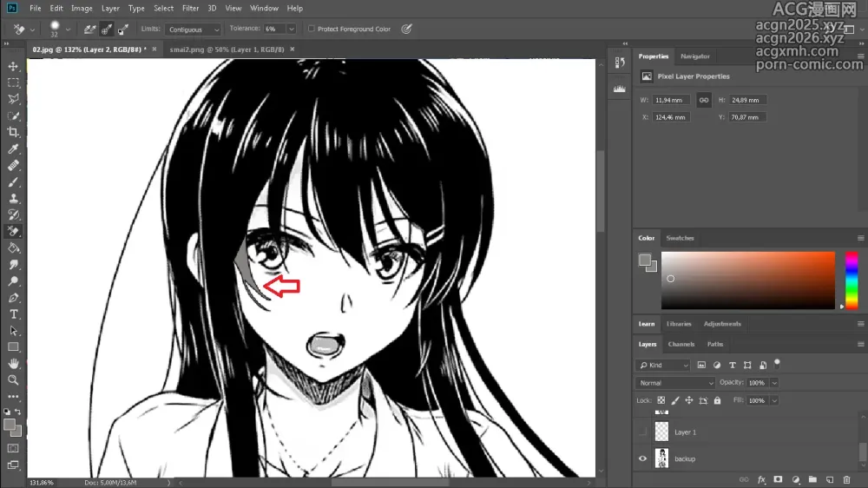Image resolution: width=868 pixels, height=488 pixels.
Task: Open the Filter menu
Action: [x=190, y=9]
